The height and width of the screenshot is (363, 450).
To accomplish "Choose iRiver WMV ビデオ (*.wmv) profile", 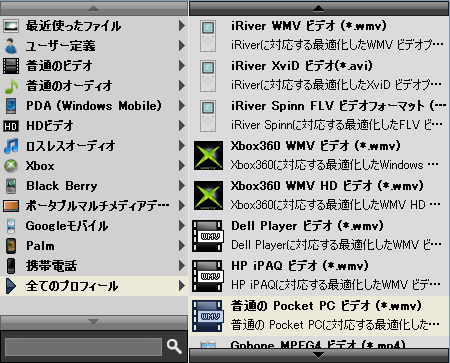I will pyautogui.click(x=319, y=36).
